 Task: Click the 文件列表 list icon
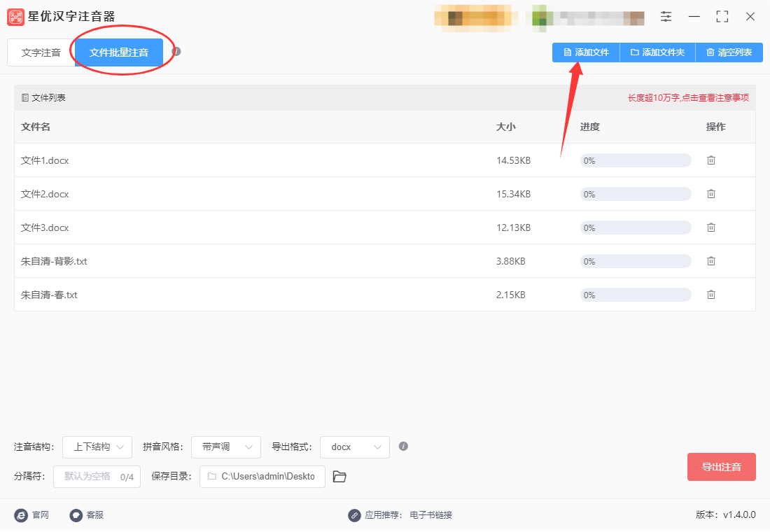25,98
